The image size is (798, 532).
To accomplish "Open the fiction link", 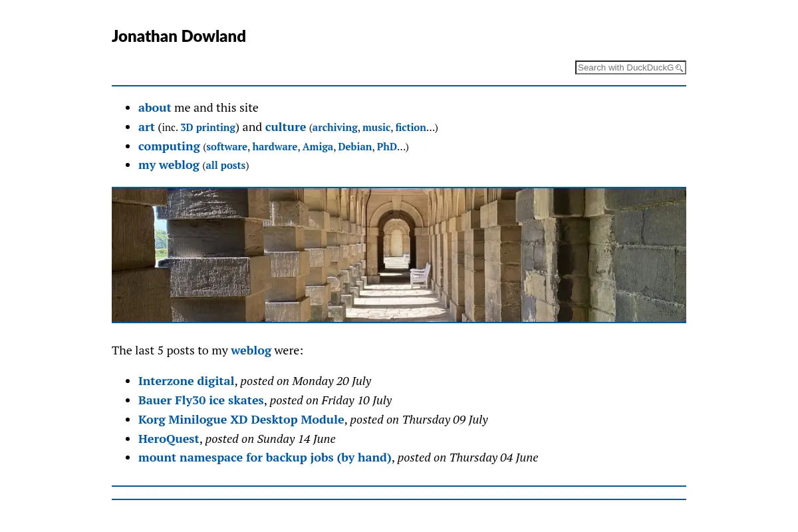I will point(411,128).
